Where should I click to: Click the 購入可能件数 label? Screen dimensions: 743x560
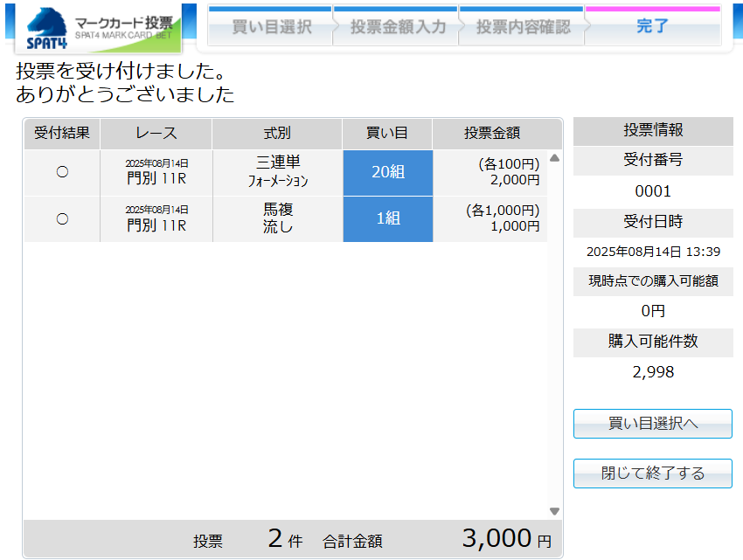pyautogui.click(x=653, y=342)
